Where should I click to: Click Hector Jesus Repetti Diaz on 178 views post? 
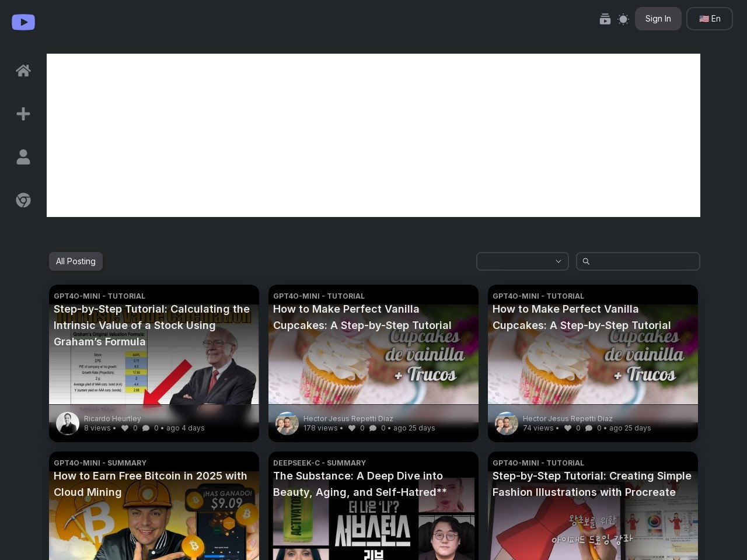pos(348,419)
